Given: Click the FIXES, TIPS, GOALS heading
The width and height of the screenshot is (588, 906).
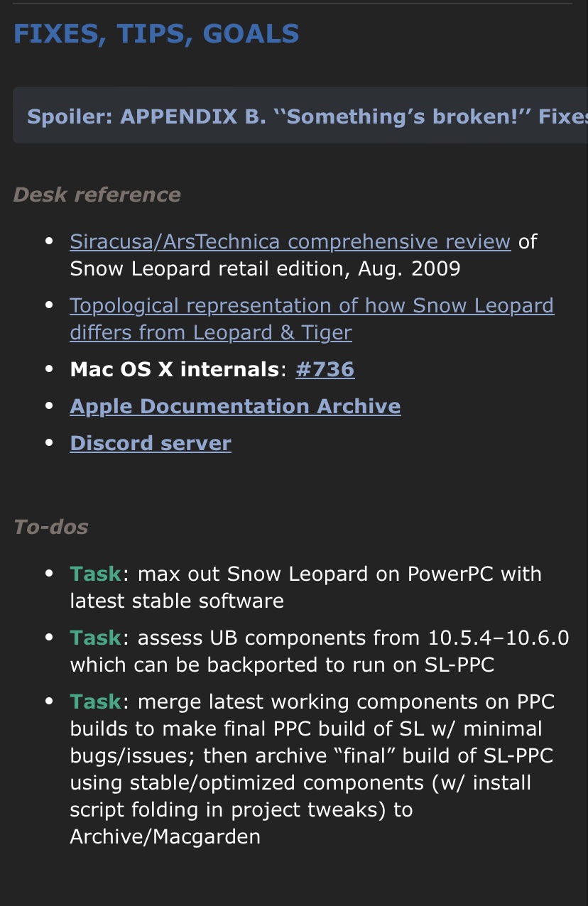Looking at the screenshot, I should (156, 33).
